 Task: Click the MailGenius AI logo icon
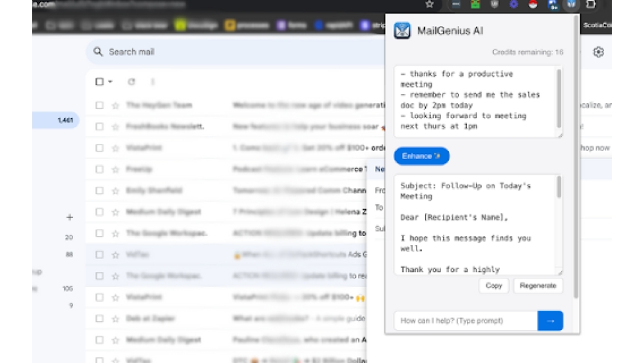(402, 31)
